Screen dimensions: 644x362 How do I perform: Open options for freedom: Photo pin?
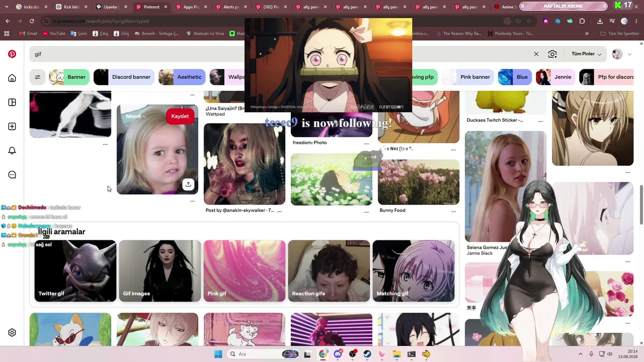[x=366, y=143]
